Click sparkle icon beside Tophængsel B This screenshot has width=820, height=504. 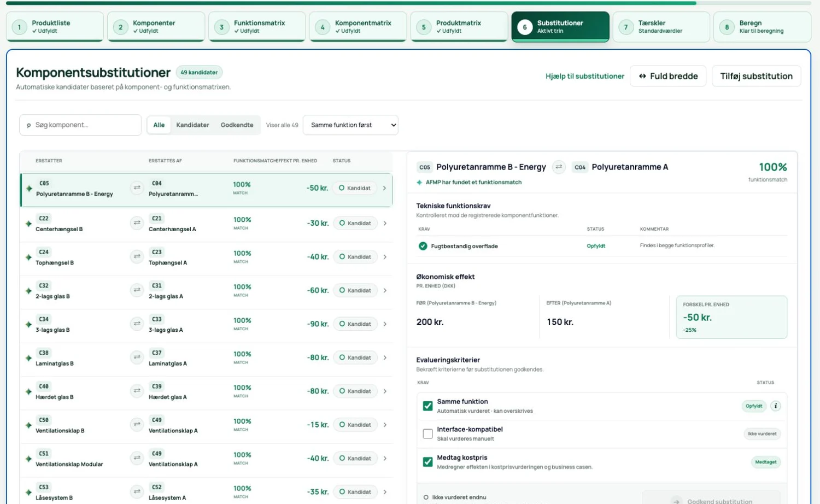point(28,257)
